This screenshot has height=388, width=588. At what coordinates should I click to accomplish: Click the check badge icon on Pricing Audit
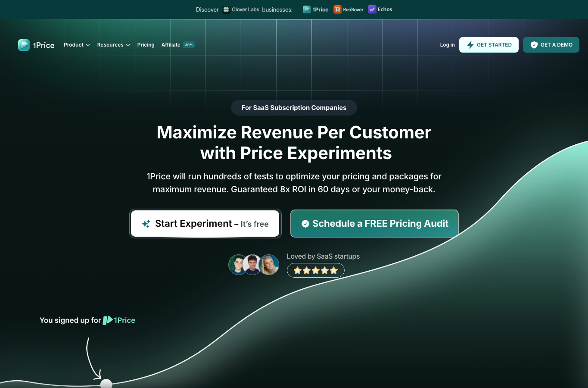pyautogui.click(x=305, y=224)
